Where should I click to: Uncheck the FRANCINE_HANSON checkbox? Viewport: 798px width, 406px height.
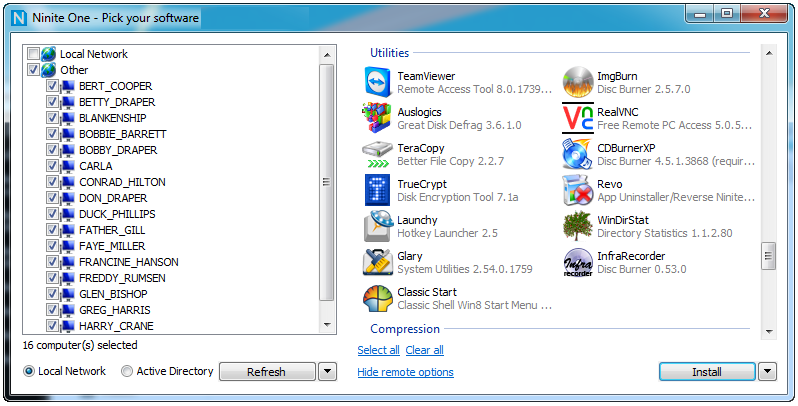click(x=52, y=262)
